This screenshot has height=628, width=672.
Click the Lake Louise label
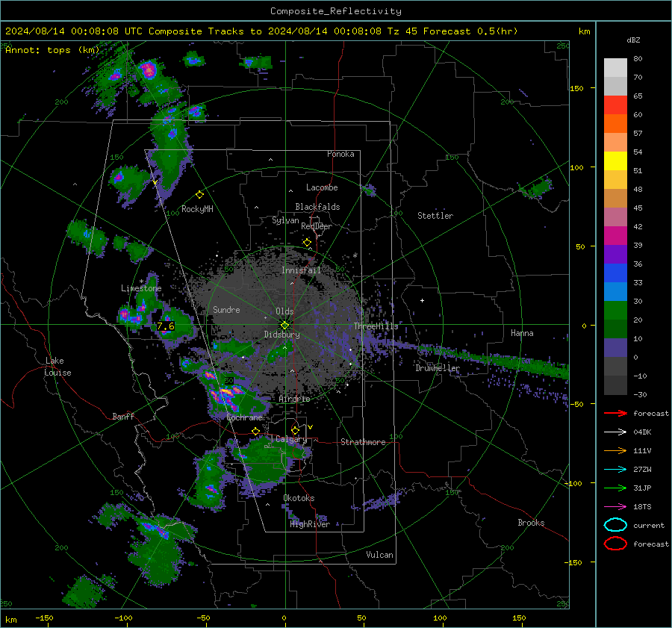coord(57,367)
